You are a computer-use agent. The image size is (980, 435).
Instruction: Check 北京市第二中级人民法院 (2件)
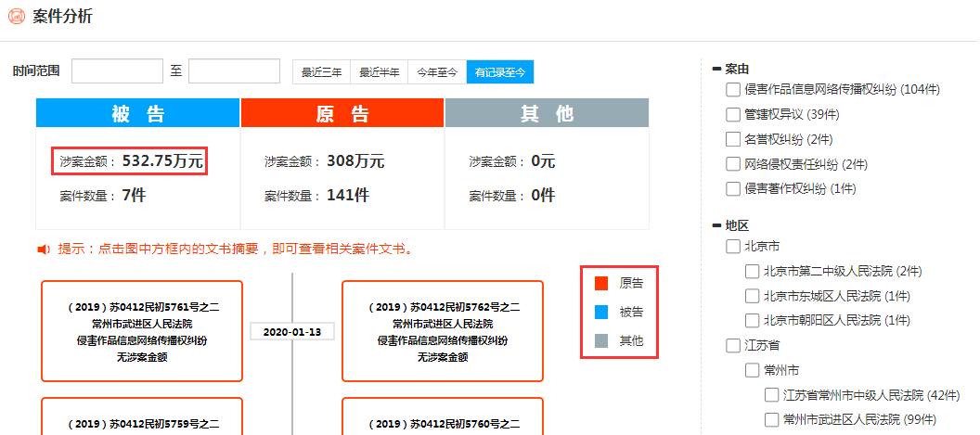[752, 272]
